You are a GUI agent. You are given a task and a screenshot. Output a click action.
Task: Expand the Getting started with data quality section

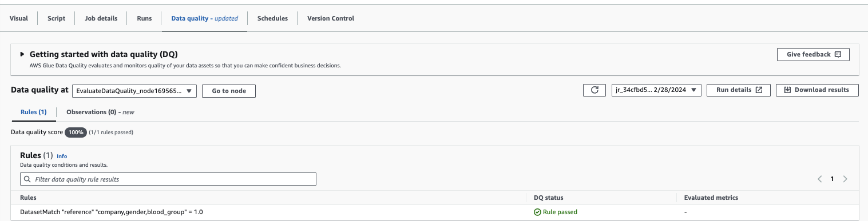tap(22, 54)
